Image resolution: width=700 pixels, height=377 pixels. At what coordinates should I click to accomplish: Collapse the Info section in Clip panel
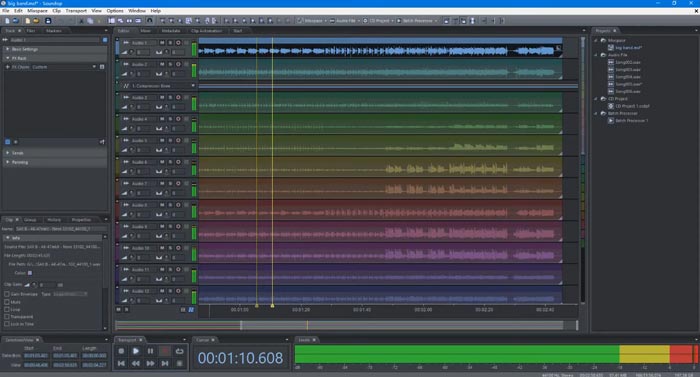pyautogui.click(x=8, y=238)
